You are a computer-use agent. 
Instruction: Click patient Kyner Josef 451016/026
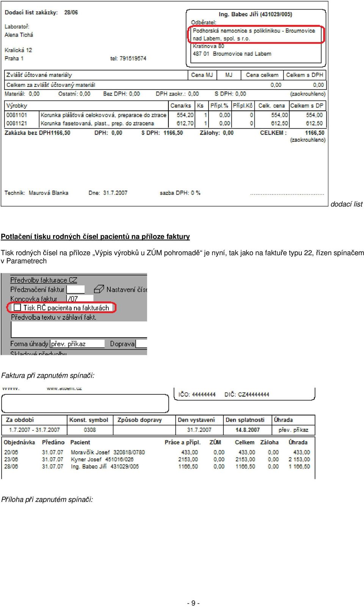[102, 460]
